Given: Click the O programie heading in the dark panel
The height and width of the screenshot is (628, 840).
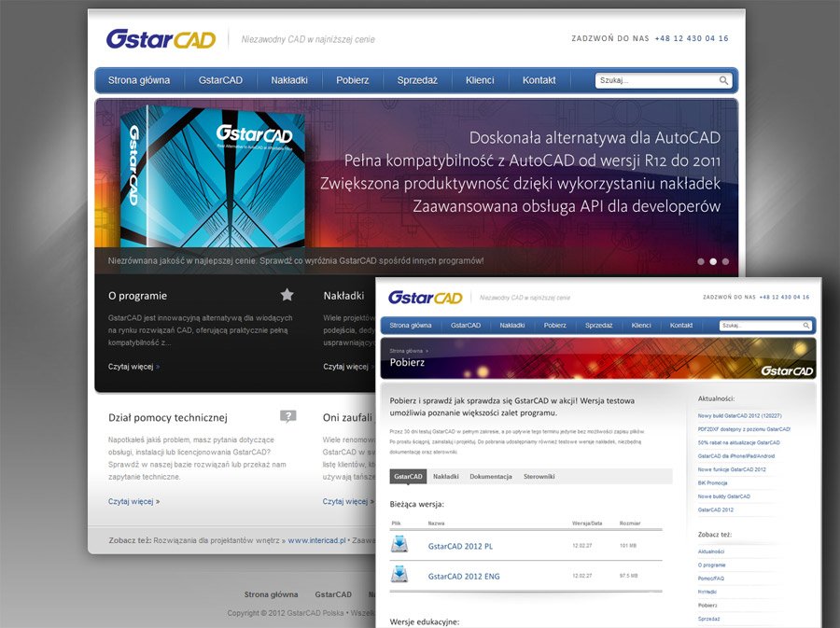Looking at the screenshot, I should (x=138, y=296).
